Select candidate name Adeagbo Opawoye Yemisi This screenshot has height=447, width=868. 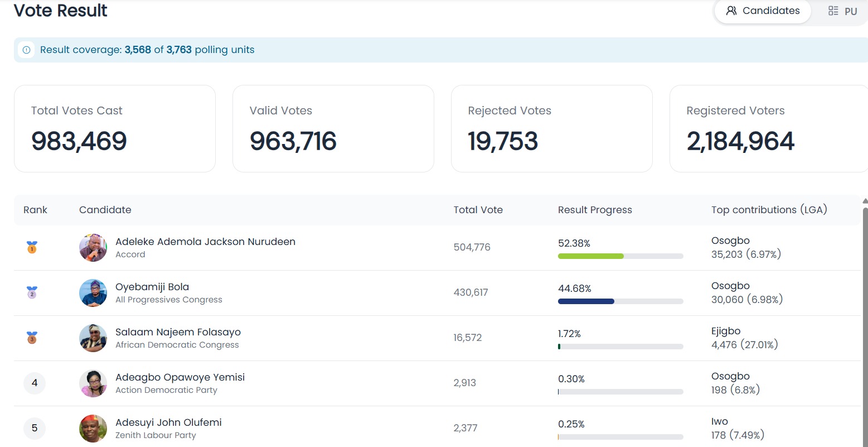coord(180,377)
